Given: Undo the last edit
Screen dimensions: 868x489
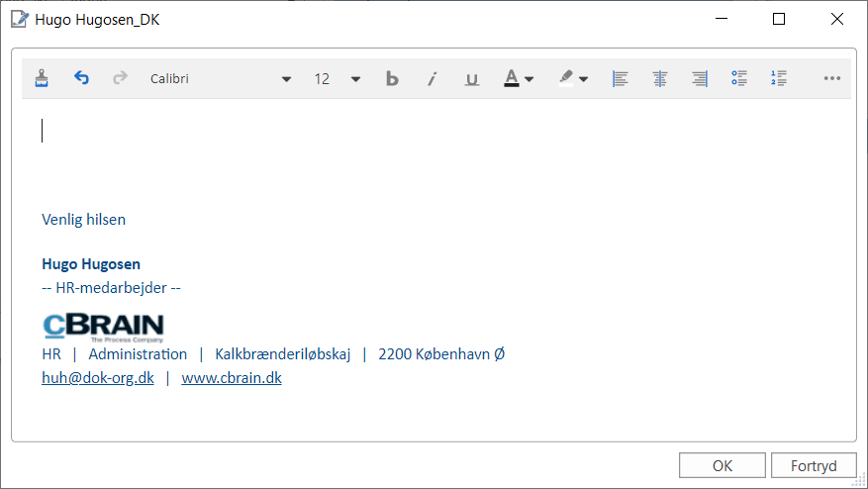Looking at the screenshot, I should (81, 78).
